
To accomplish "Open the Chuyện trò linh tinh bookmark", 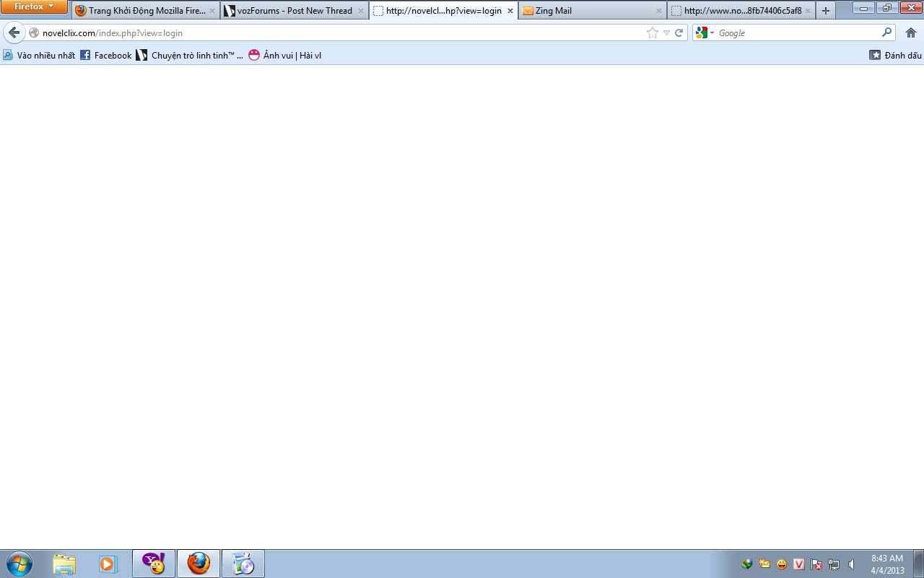I will pos(190,55).
